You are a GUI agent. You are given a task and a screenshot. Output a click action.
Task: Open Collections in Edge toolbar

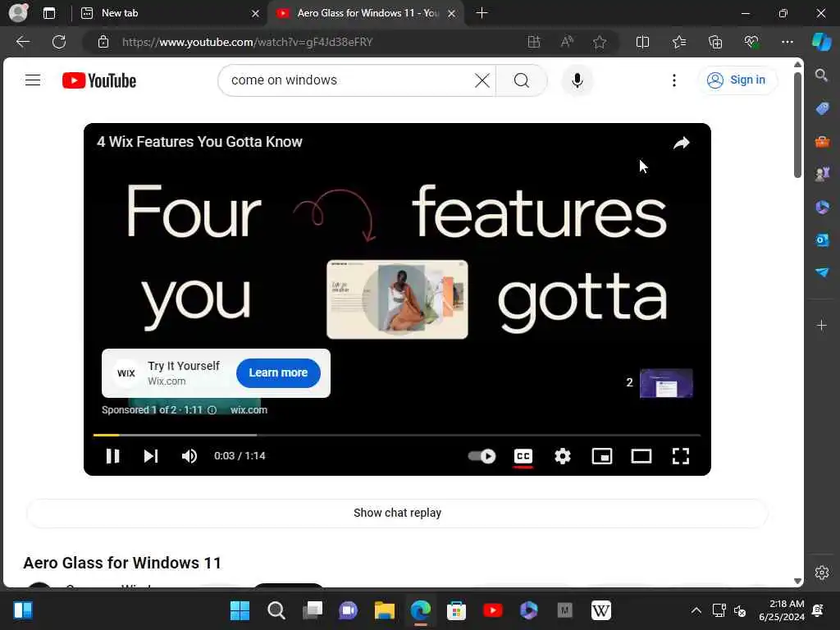click(x=715, y=42)
